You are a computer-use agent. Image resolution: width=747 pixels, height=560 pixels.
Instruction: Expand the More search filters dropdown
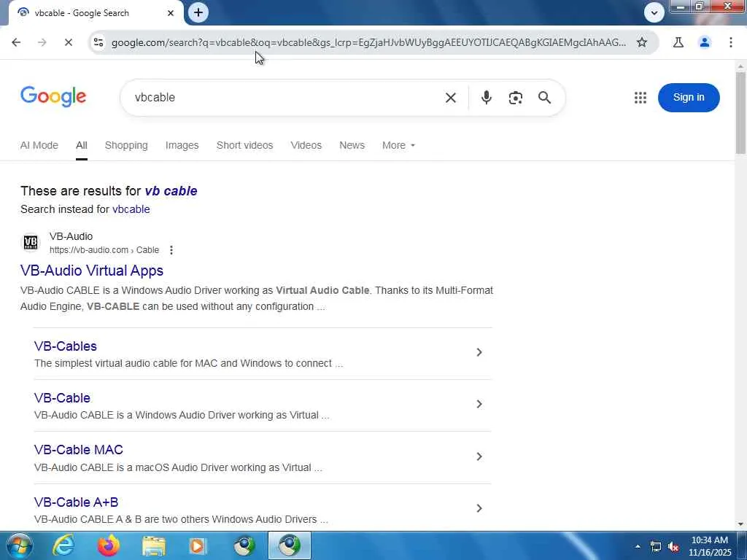coord(398,145)
